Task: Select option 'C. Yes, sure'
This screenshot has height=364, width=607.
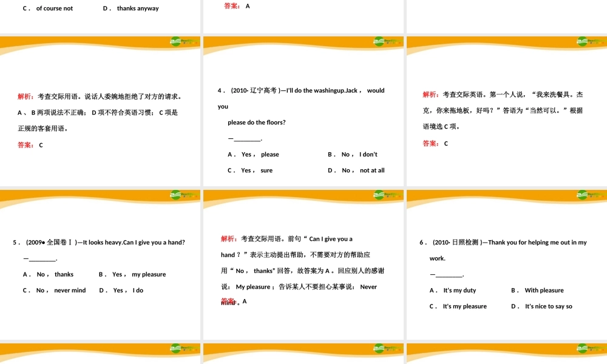Action: pos(250,170)
